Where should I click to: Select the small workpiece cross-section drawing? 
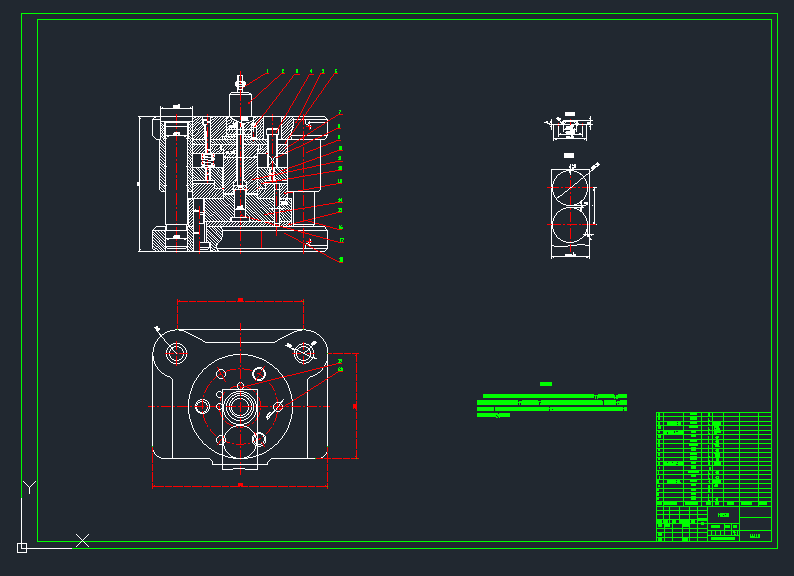[x=569, y=128]
